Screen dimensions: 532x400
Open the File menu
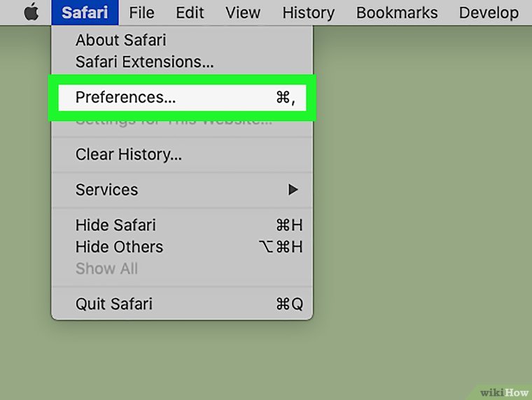[141, 13]
